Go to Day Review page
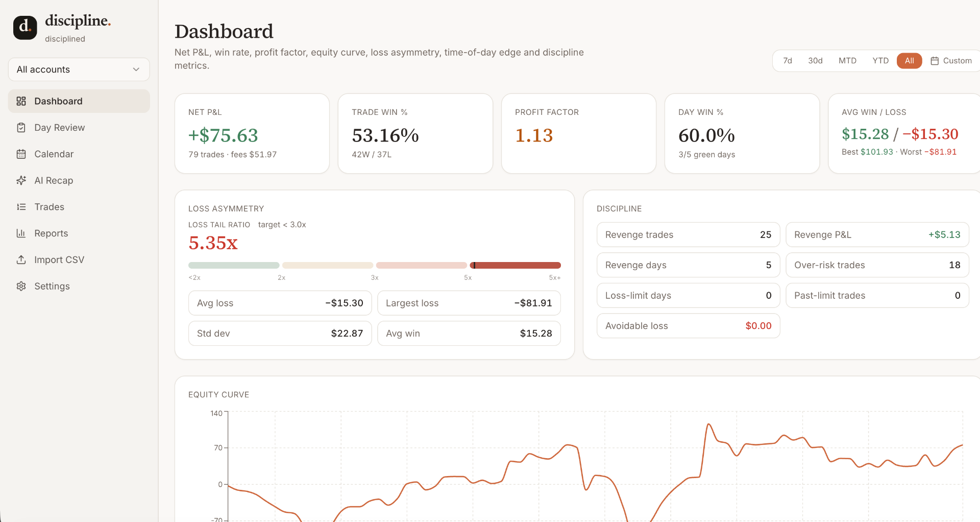Image resolution: width=980 pixels, height=522 pixels. (79, 128)
